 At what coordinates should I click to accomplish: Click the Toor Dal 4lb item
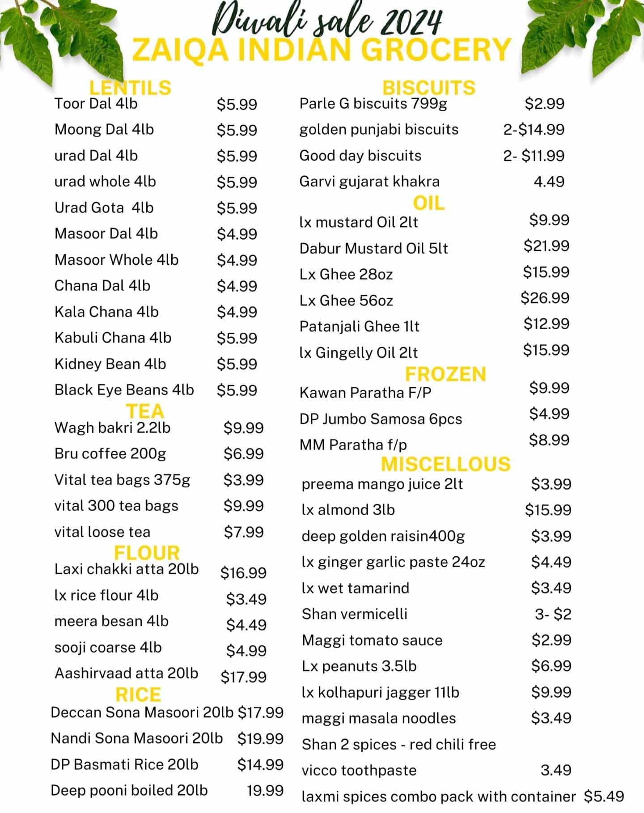[x=96, y=104]
